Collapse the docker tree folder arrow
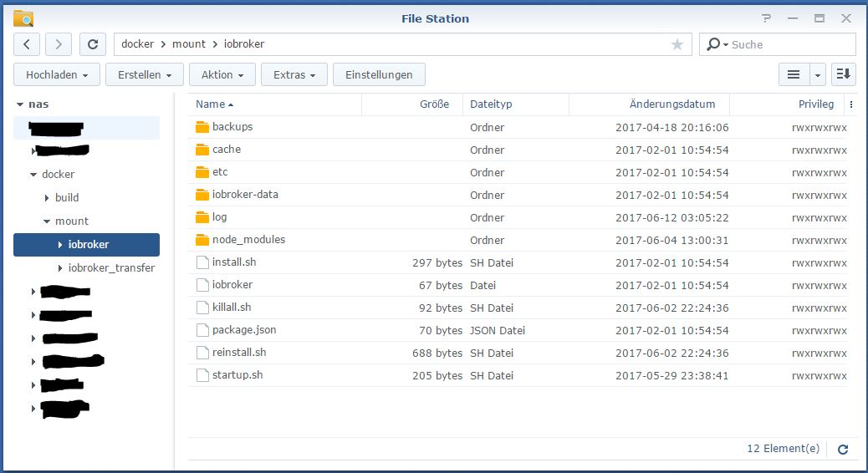Viewport: 868px width, 473px height. pos(33,175)
